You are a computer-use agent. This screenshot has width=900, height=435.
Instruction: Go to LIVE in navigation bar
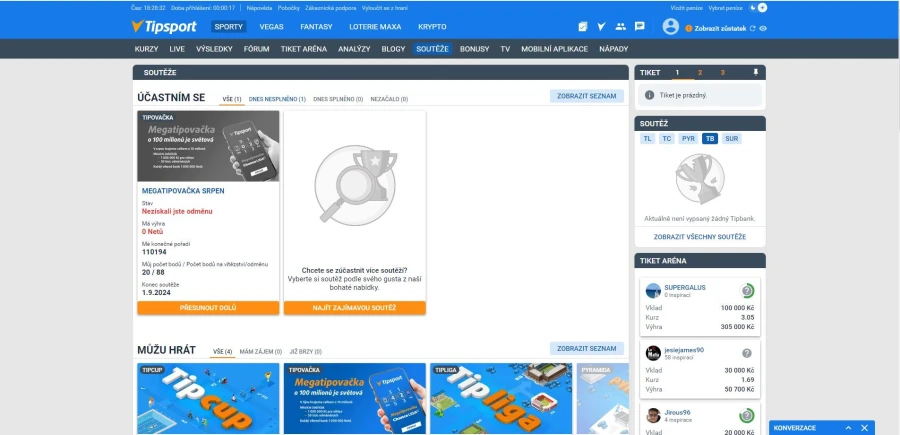[177, 49]
